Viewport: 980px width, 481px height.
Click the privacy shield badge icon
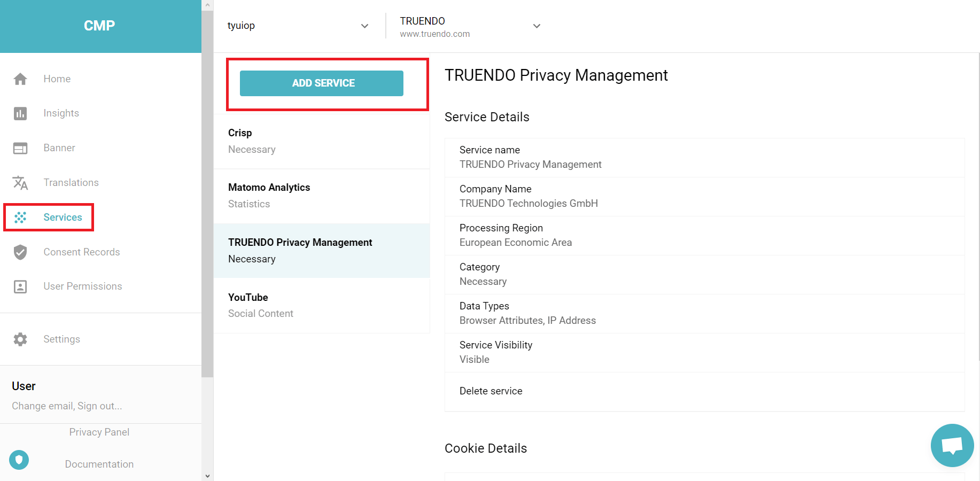tap(19, 460)
